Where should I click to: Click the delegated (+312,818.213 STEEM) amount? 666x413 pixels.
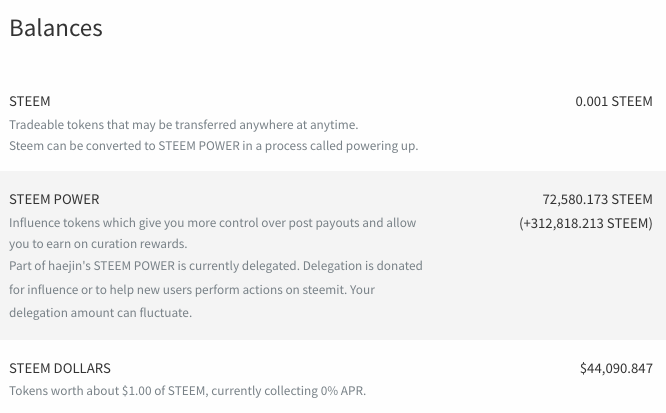pos(586,223)
